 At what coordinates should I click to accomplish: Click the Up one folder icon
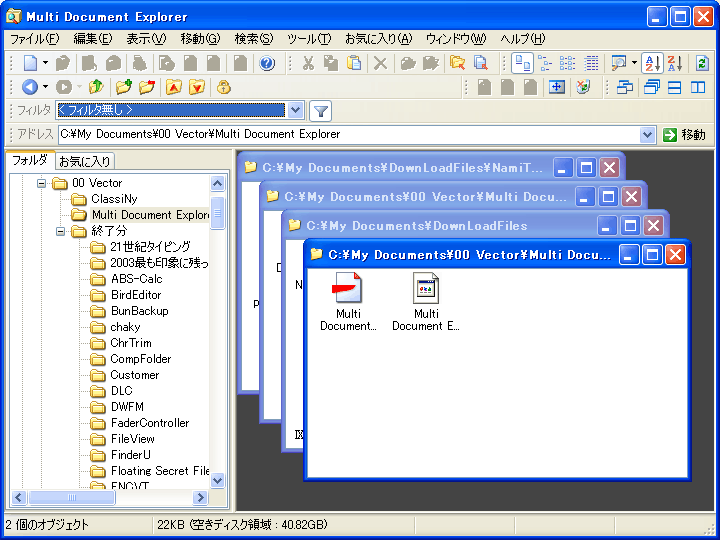click(x=96, y=87)
